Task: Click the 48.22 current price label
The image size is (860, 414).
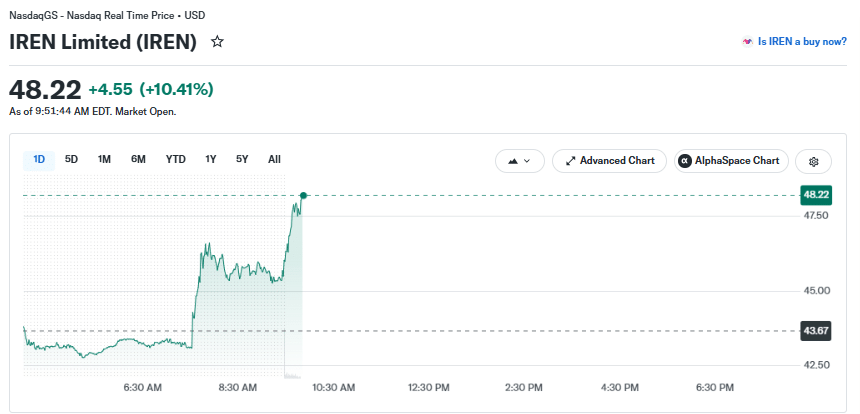Action: coord(816,195)
